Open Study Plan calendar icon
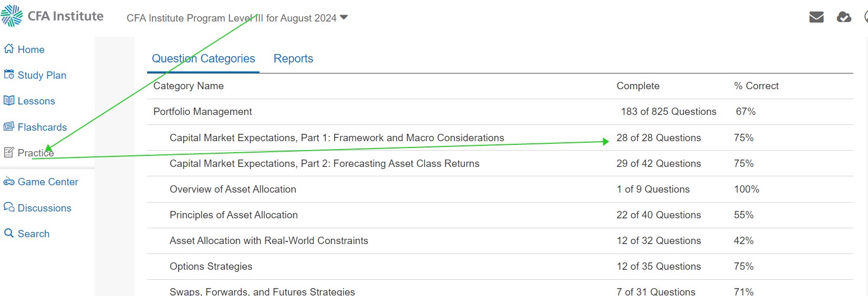This screenshot has height=296, width=868. click(x=8, y=75)
